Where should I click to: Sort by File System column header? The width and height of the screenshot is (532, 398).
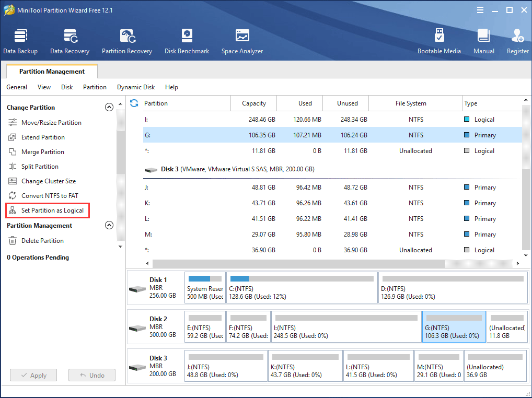pos(415,103)
